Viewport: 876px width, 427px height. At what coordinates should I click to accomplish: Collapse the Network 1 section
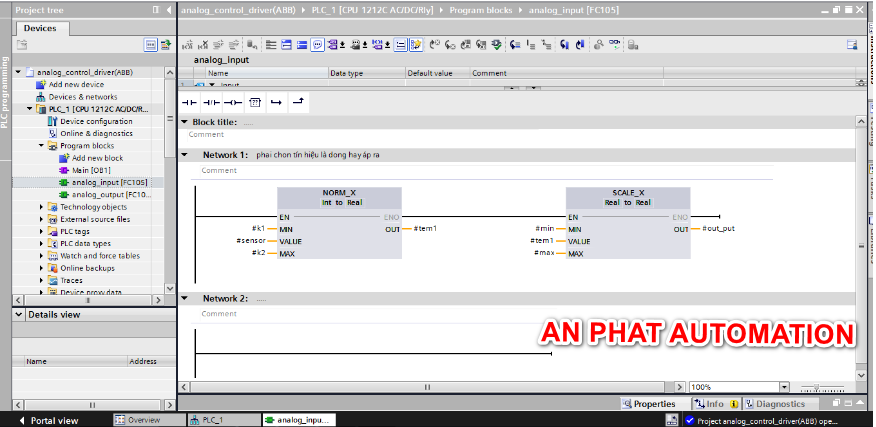184,155
